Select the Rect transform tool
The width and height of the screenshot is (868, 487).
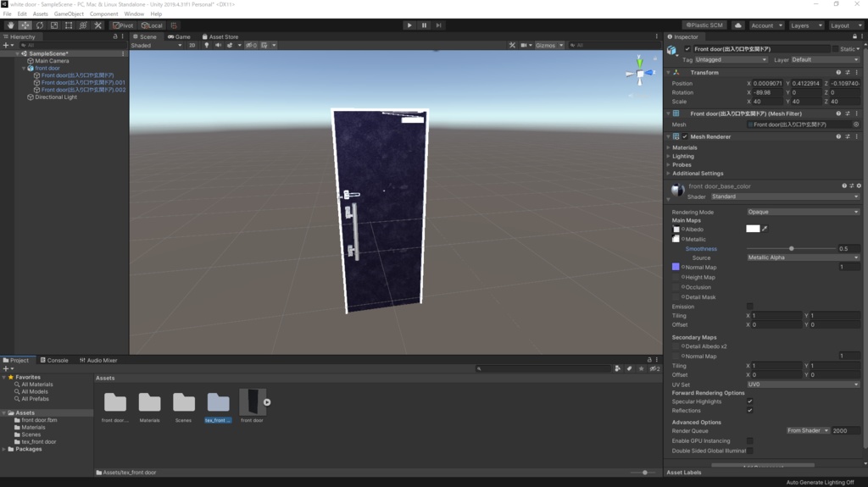tap(69, 25)
